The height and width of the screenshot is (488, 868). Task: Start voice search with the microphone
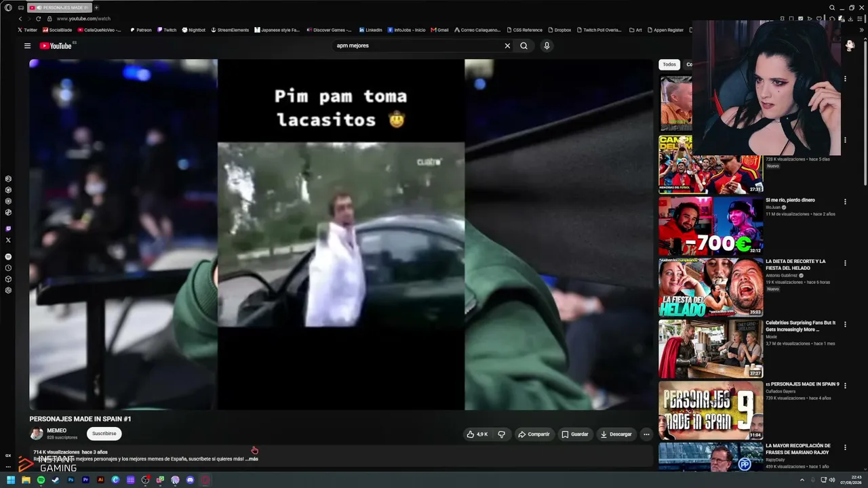tap(547, 46)
